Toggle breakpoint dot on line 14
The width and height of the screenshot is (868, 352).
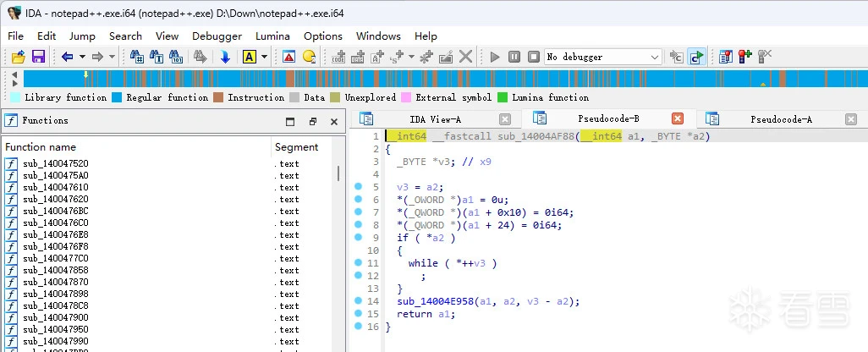[358, 301]
